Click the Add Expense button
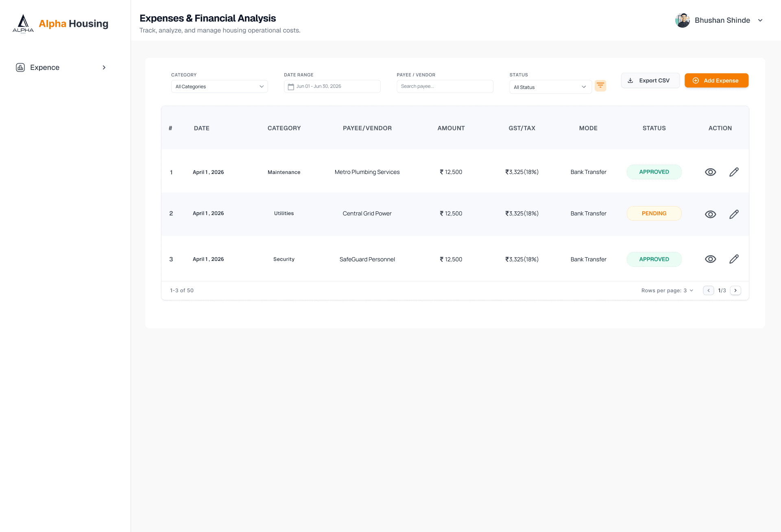781x532 pixels. (716, 80)
